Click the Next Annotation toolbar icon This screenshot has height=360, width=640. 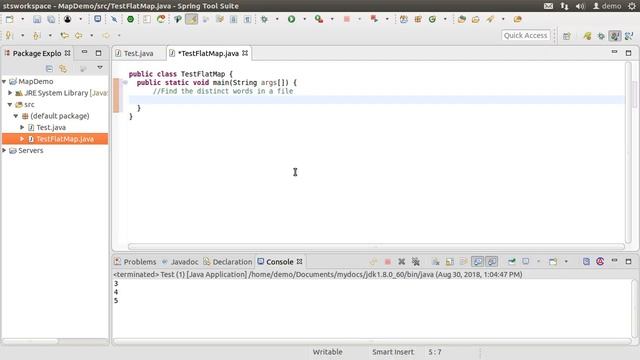9,36
